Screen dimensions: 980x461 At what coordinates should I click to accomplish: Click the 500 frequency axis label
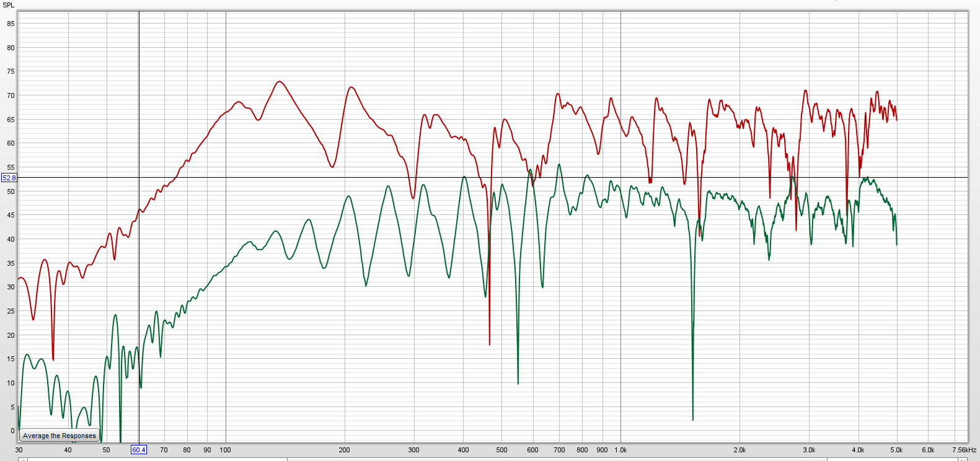tap(501, 450)
